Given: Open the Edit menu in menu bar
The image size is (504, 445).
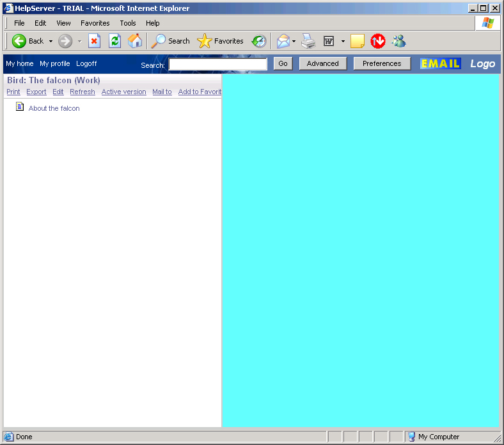Looking at the screenshot, I should (40, 23).
